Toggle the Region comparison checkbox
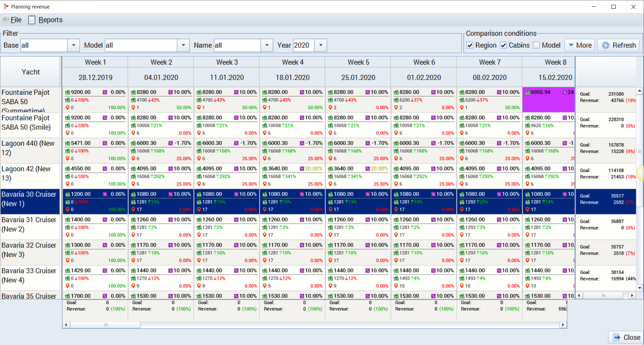This screenshot has width=644, height=345. [470, 45]
